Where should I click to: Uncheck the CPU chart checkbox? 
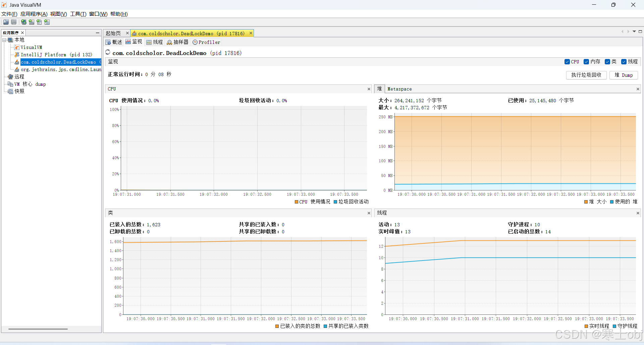click(x=567, y=62)
